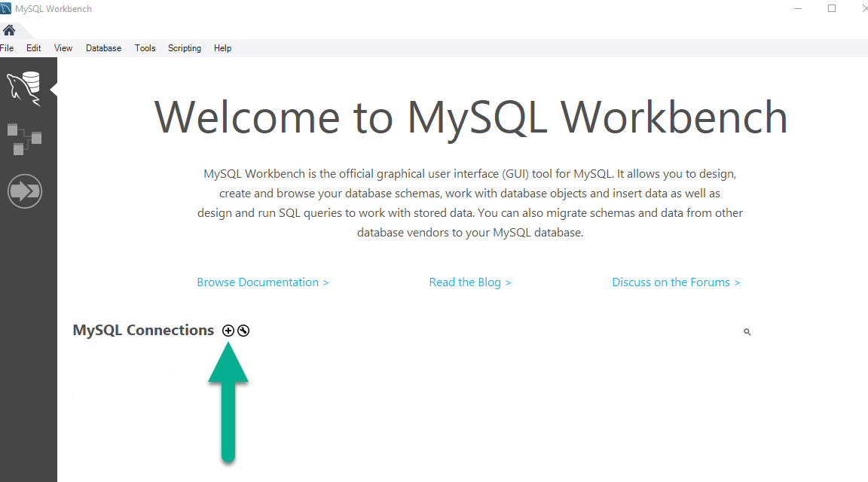
Task: Open the Tools menu
Action: [145, 47]
